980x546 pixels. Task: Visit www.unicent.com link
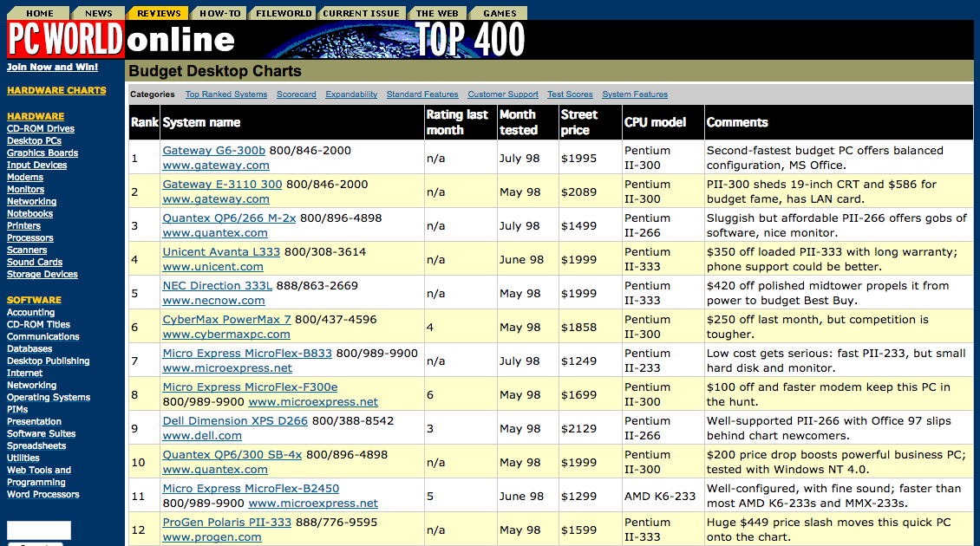tap(213, 267)
